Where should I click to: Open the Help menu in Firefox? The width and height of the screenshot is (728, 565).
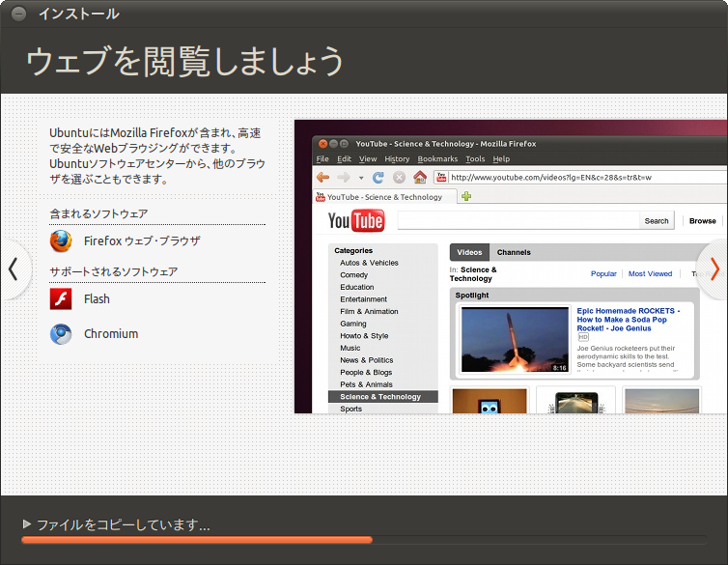(501, 158)
